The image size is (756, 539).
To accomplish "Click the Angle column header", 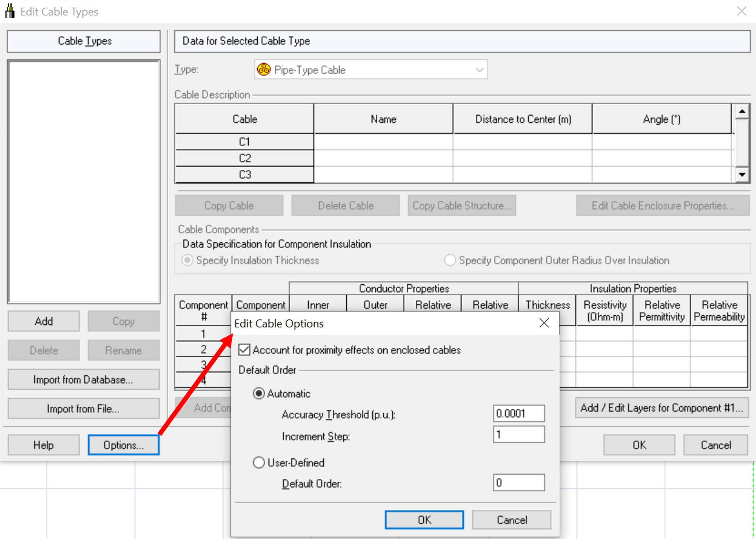I will (662, 119).
